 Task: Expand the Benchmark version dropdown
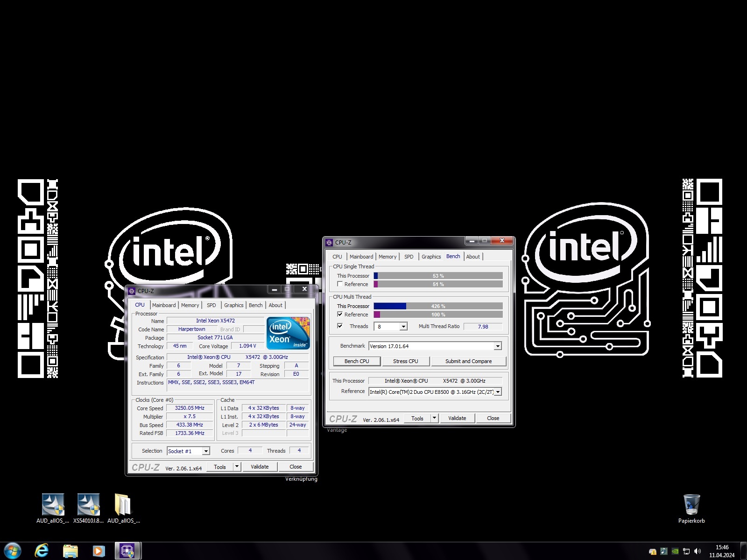pos(498,346)
